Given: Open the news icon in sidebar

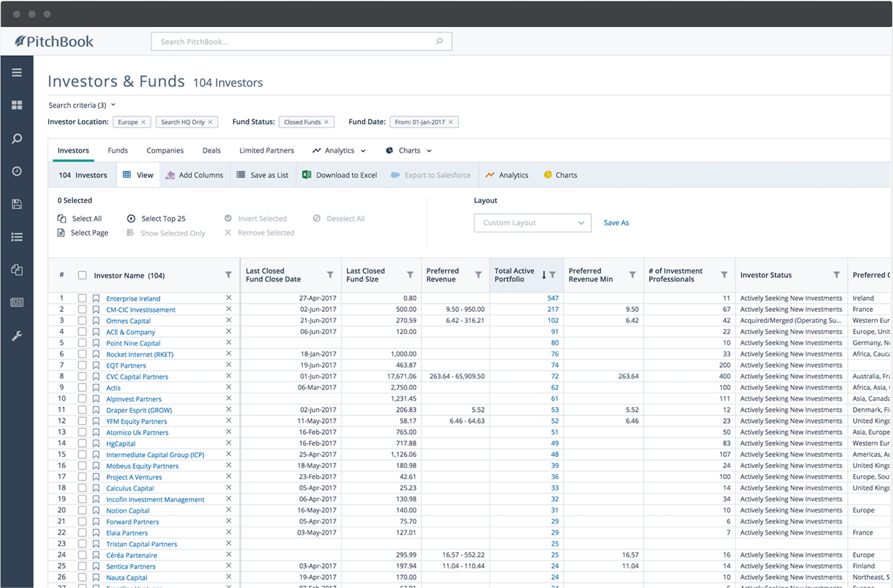Looking at the screenshot, I should (x=17, y=302).
